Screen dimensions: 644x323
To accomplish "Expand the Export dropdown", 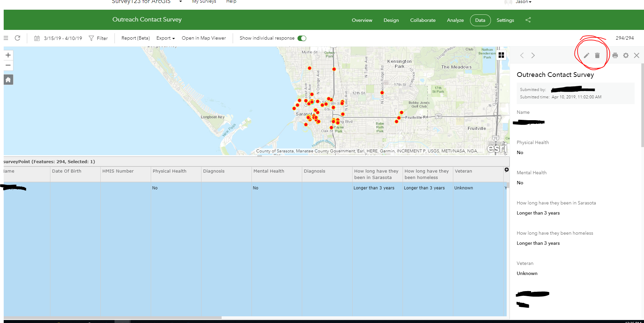I will pos(166,38).
